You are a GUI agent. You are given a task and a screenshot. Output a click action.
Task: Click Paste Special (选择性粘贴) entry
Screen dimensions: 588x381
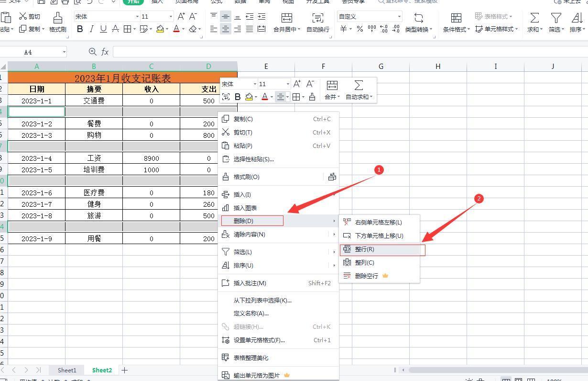(x=278, y=159)
